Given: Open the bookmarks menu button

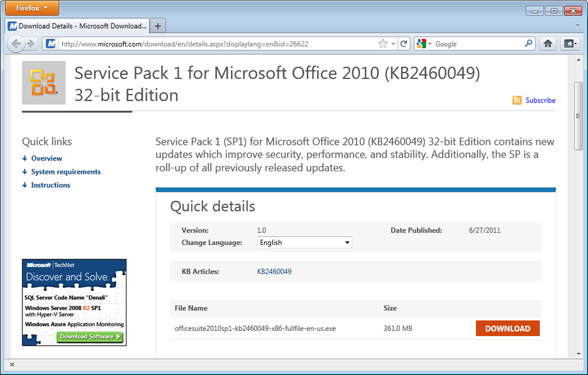Looking at the screenshot, I should [570, 44].
